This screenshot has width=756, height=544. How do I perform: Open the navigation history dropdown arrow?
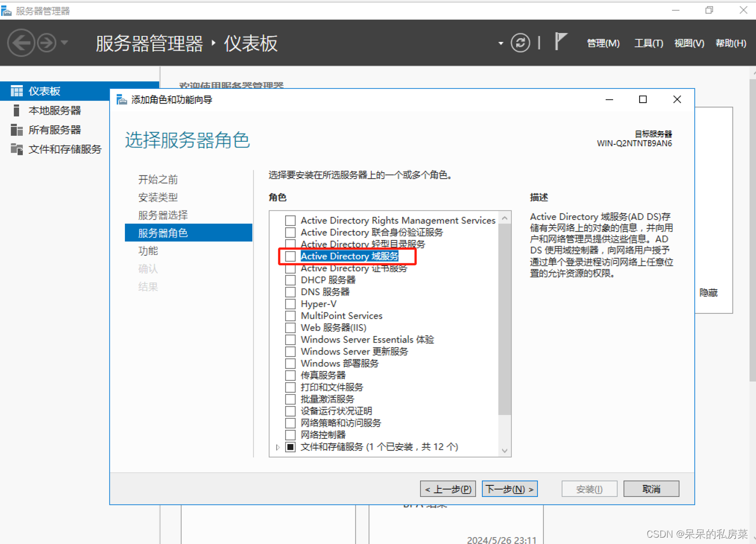(x=64, y=43)
